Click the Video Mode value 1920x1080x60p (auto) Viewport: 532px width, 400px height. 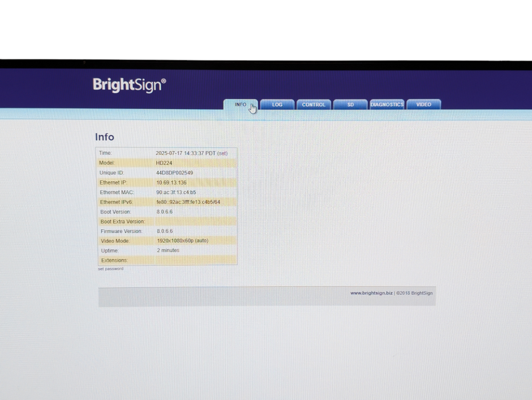(x=182, y=241)
